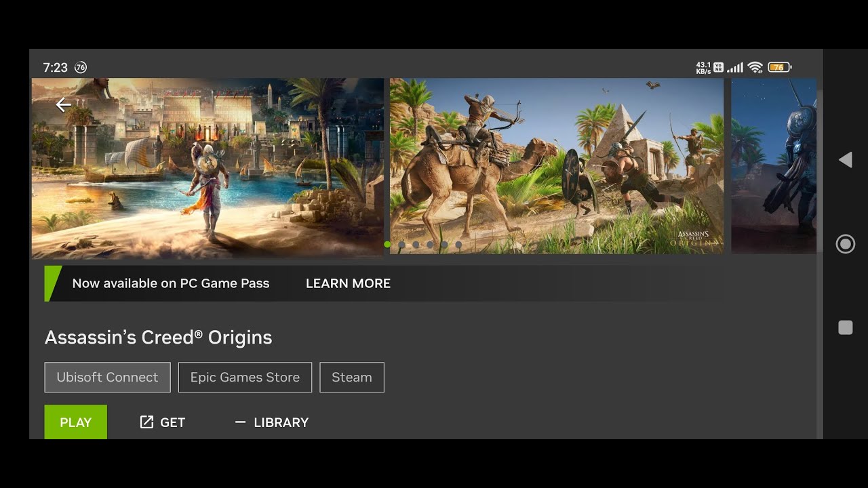Tap the Android home circle button
Image resolution: width=868 pixels, height=488 pixels.
pyautogui.click(x=845, y=244)
